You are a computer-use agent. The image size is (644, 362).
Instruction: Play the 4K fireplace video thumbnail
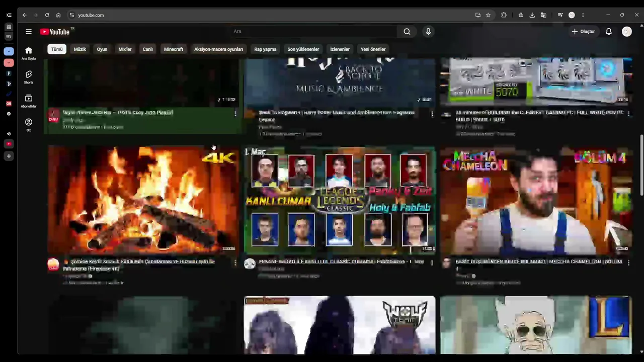point(143,200)
